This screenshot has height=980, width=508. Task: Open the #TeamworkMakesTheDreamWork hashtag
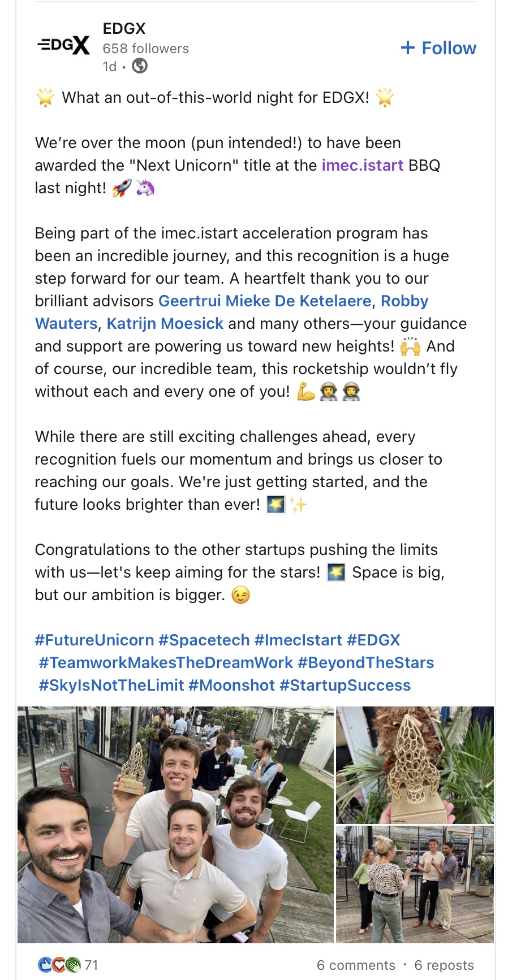click(166, 662)
